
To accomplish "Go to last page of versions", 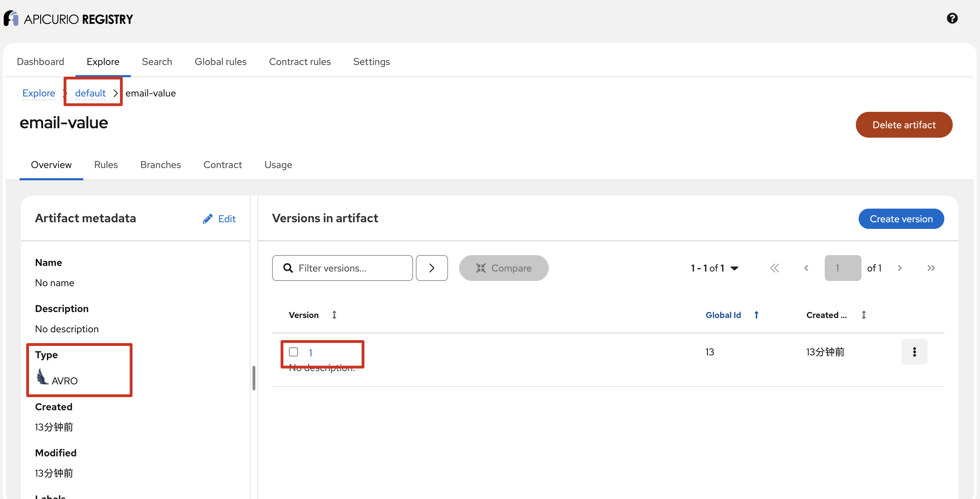I will point(931,268).
